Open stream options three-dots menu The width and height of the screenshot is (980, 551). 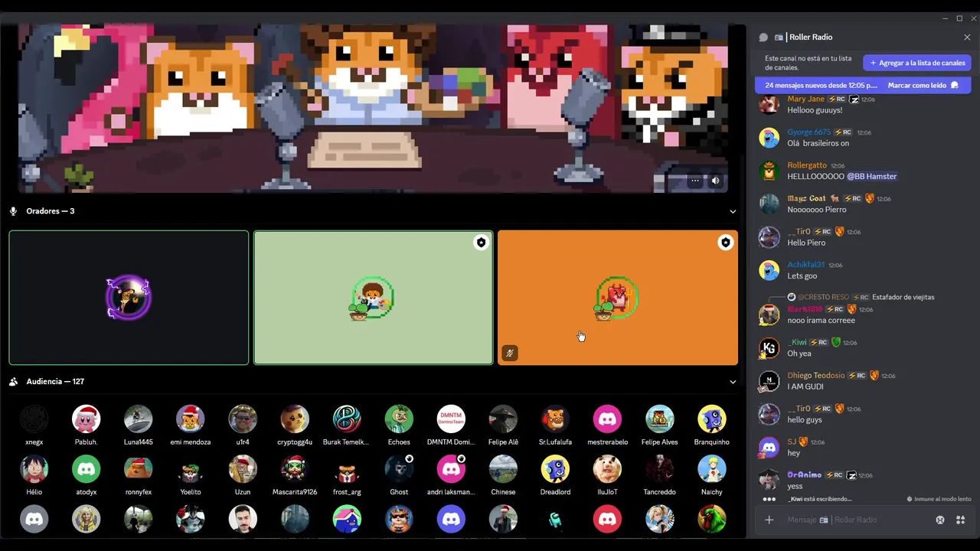[695, 181]
